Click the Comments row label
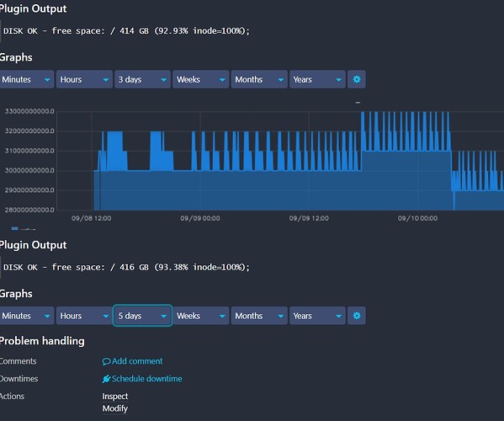The image size is (504, 421). coord(18,361)
